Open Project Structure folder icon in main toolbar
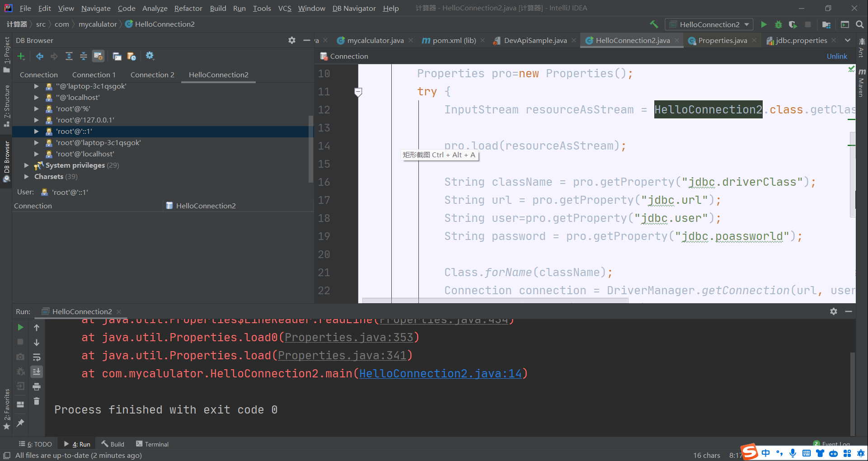The width and height of the screenshot is (868, 461). click(826, 24)
